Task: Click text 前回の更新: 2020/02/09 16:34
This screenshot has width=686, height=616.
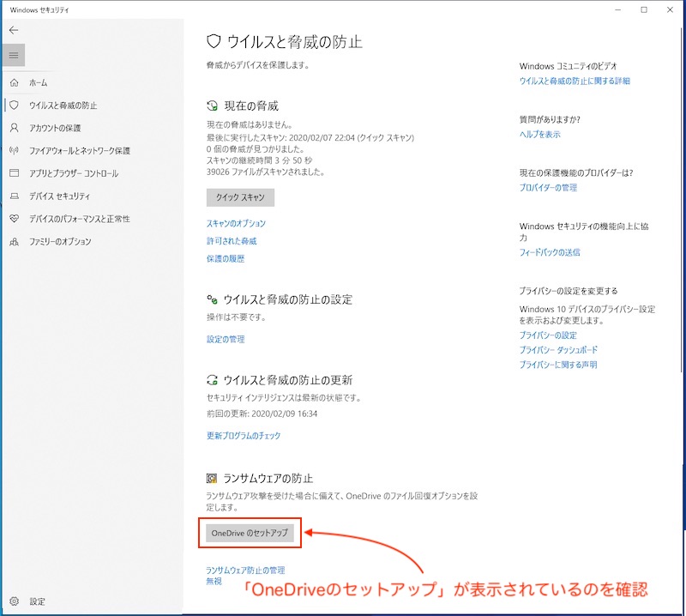Action: (262, 414)
